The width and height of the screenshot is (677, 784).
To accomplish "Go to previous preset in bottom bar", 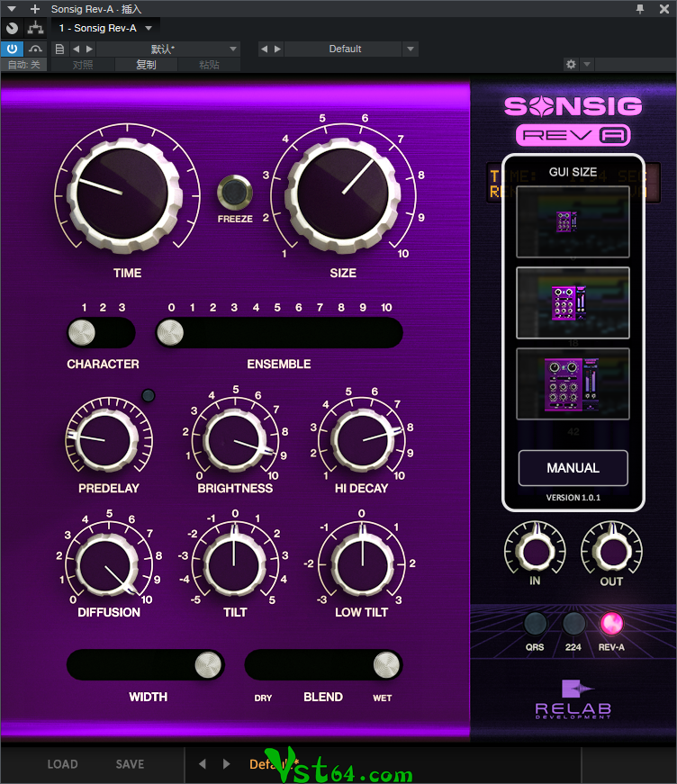I will (202, 764).
